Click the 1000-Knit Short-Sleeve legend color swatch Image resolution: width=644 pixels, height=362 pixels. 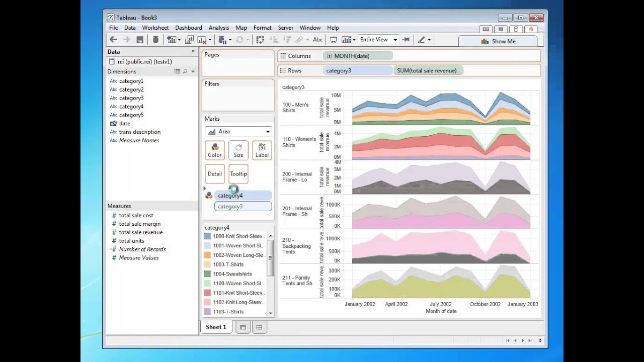point(207,236)
